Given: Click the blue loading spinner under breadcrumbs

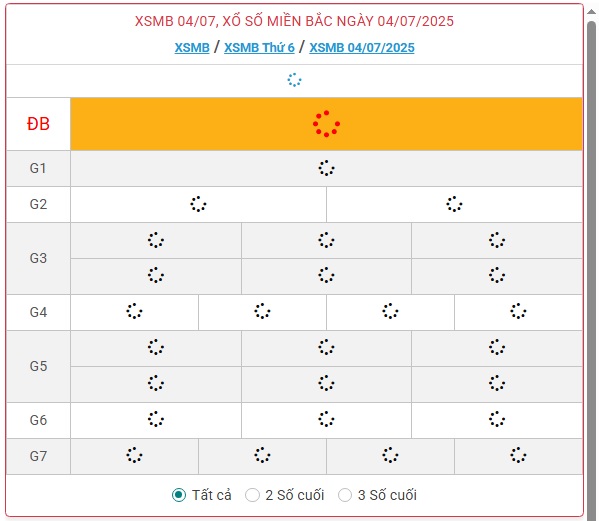Looking at the screenshot, I should (294, 80).
